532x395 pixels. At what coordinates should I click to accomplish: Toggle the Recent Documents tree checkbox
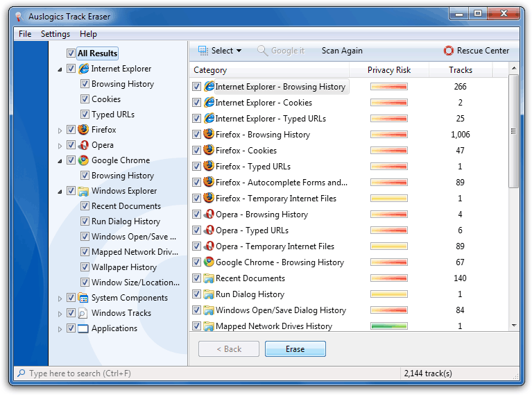(x=85, y=205)
